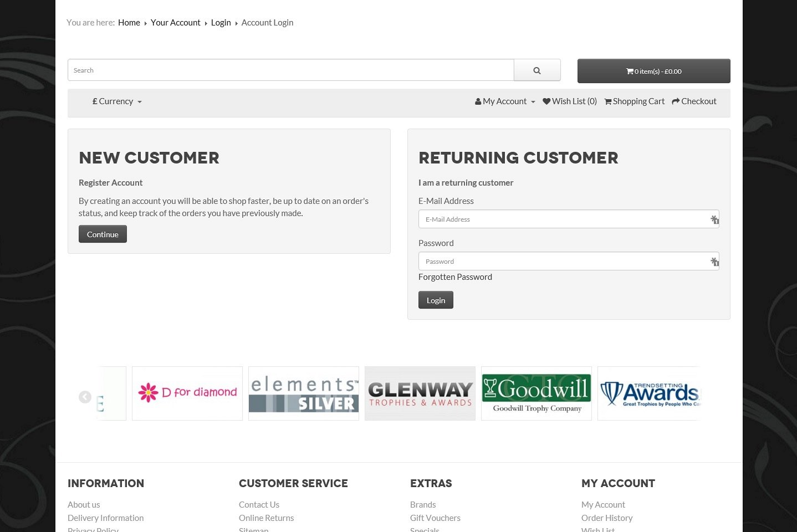Select the Elements Silver brand logo
The height and width of the screenshot is (532, 797).
click(304, 393)
